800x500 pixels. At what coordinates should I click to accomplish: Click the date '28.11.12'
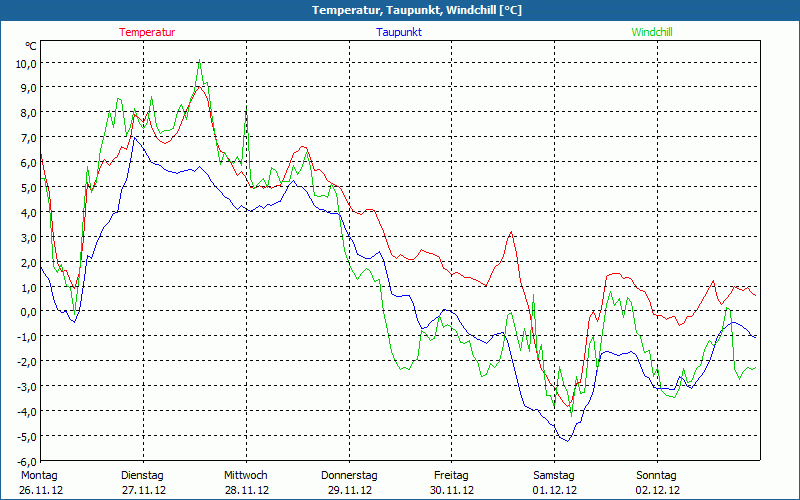tap(247, 490)
